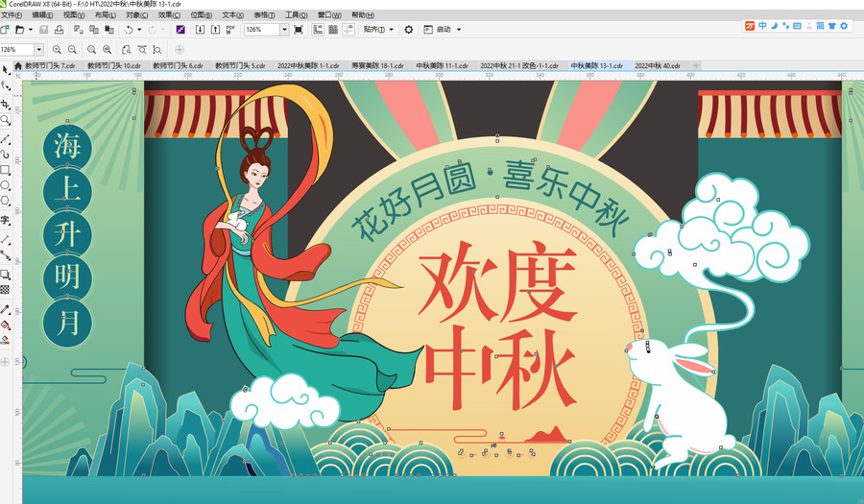Toggle the Show guidelines button
The image size is (864, 504).
click(348, 29)
